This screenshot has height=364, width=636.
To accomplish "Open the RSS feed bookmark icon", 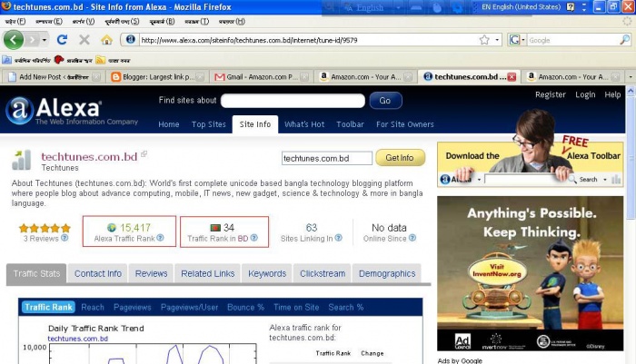I will [x=101, y=60].
